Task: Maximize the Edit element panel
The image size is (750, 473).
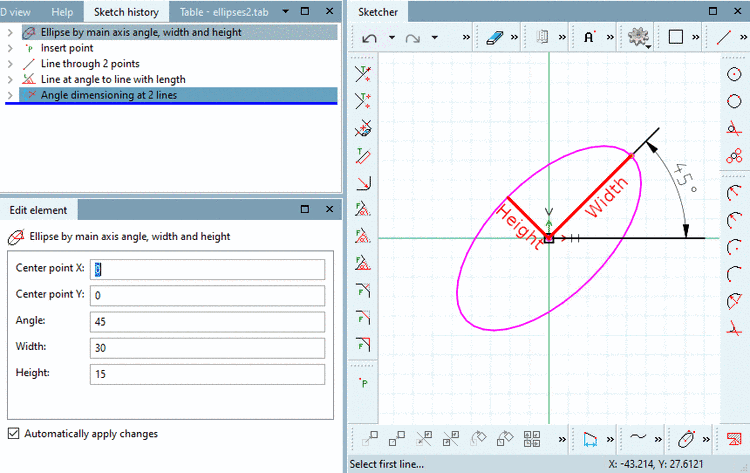Action: click(x=305, y=209)
